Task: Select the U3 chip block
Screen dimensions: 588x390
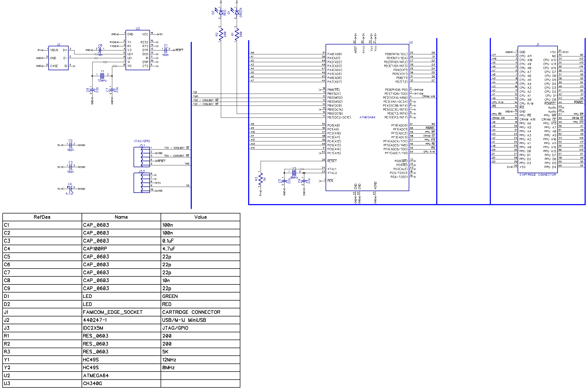Action: click(x=138, y=50)
